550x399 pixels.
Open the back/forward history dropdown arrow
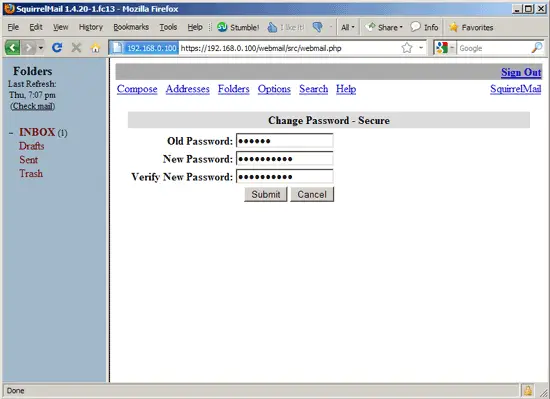pyautogui.click(x=41, y=48)
